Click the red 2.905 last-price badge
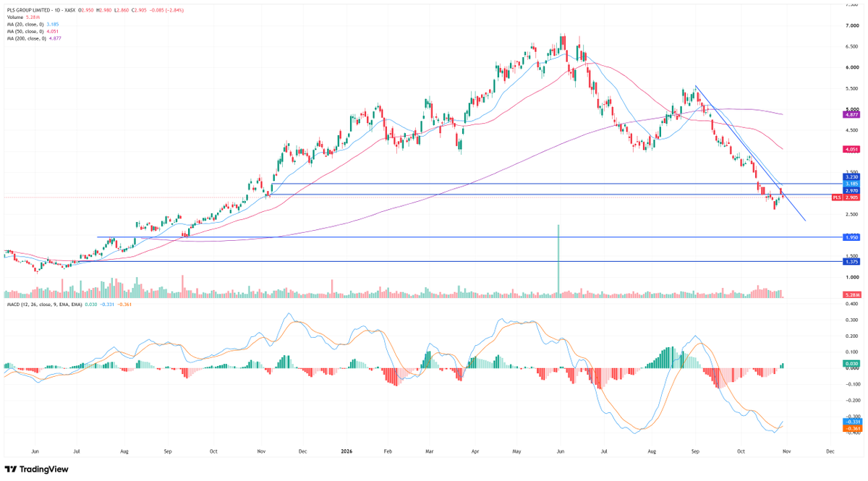The height and width of the screenshot is (481, 868). pos(851,197)
